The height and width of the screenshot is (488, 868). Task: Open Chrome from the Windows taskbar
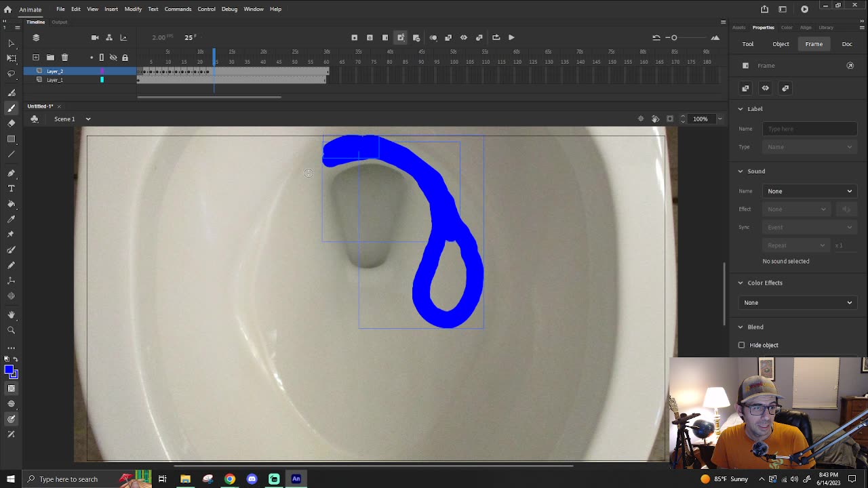[x=230, y=479]
